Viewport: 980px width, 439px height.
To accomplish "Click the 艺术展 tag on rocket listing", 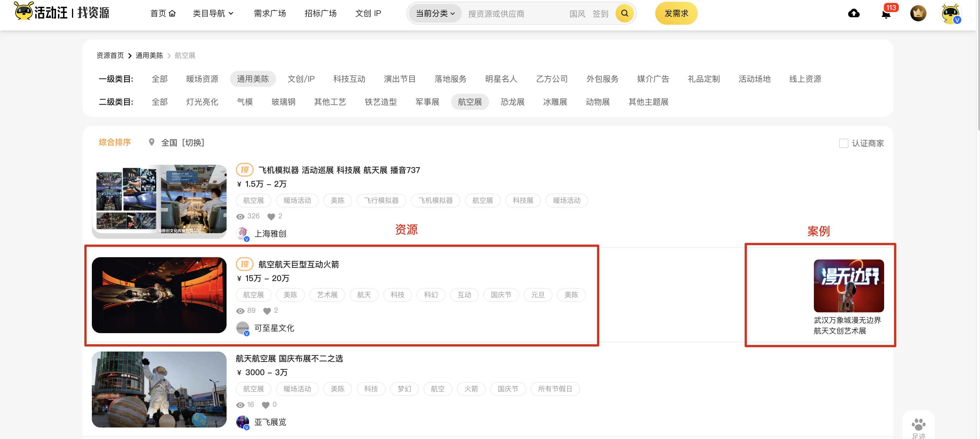I will [x=327, y=295].
